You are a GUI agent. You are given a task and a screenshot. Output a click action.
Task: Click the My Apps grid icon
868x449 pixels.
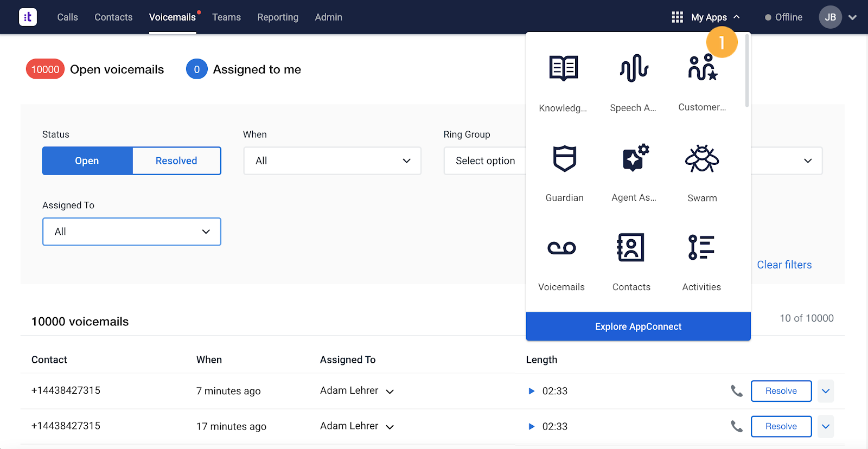click(x=677, y=17)
